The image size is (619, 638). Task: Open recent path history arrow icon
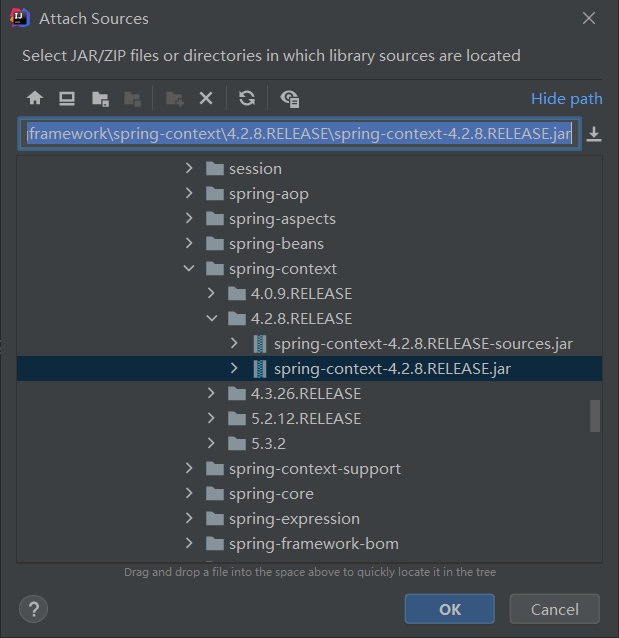pyautogui.click(x=594, y=134)
